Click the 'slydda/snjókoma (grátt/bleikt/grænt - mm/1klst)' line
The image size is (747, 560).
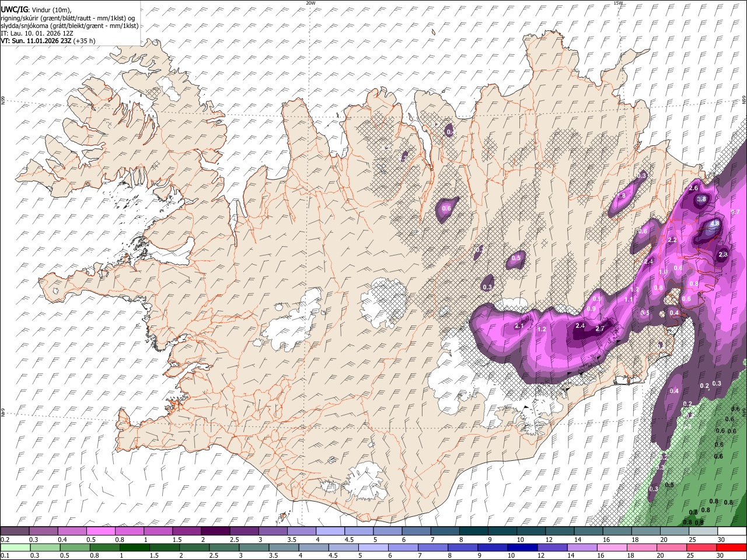point(69,25)
